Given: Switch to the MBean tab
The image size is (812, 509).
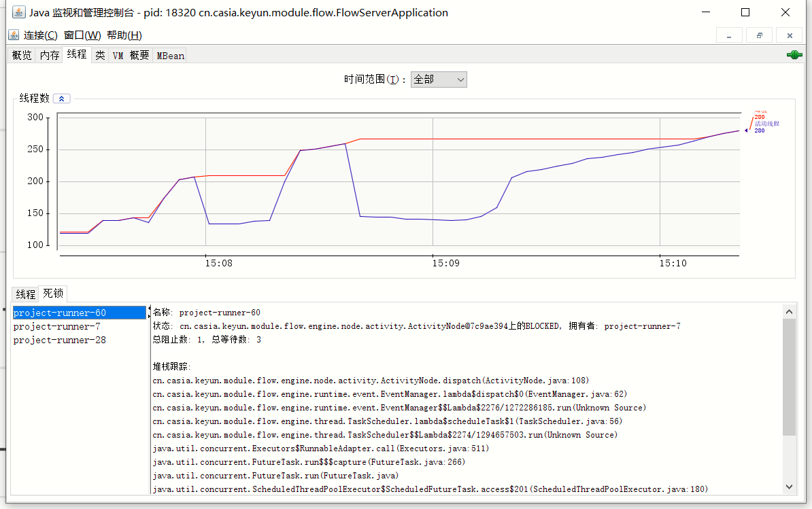Looking at the screenshot, I should [171, 55].
